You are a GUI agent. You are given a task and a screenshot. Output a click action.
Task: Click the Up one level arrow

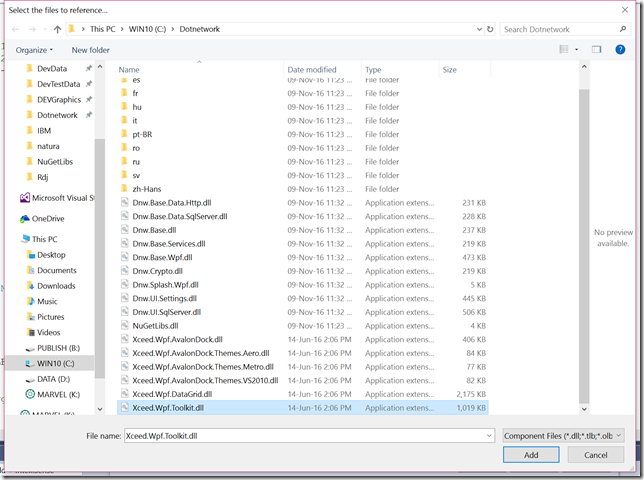click(x=57, y=29)
